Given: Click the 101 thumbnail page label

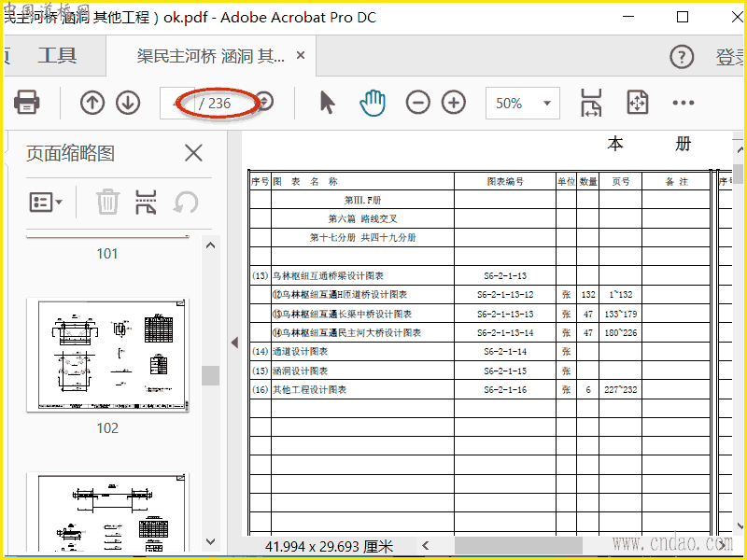Looking at the screenshot, I should tap(107, 254).
